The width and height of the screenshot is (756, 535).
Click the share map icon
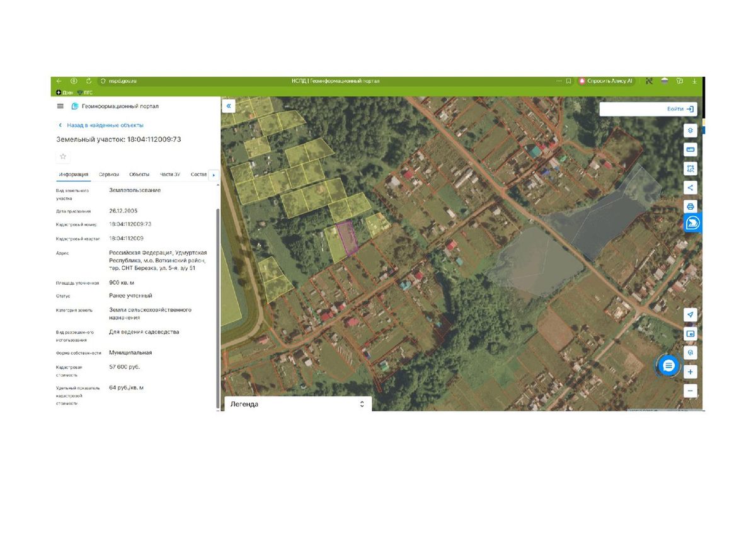[x=690, y=187]
